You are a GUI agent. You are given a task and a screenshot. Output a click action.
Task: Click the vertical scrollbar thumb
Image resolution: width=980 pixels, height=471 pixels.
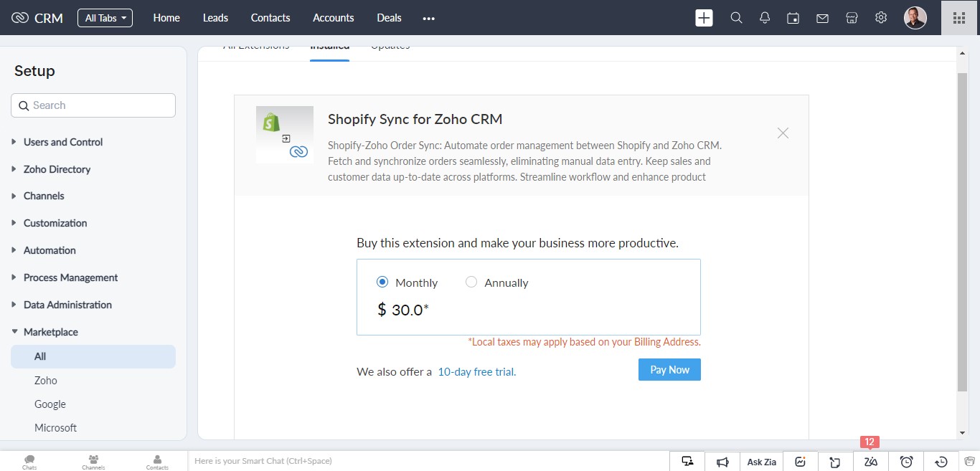pos(962,232)
